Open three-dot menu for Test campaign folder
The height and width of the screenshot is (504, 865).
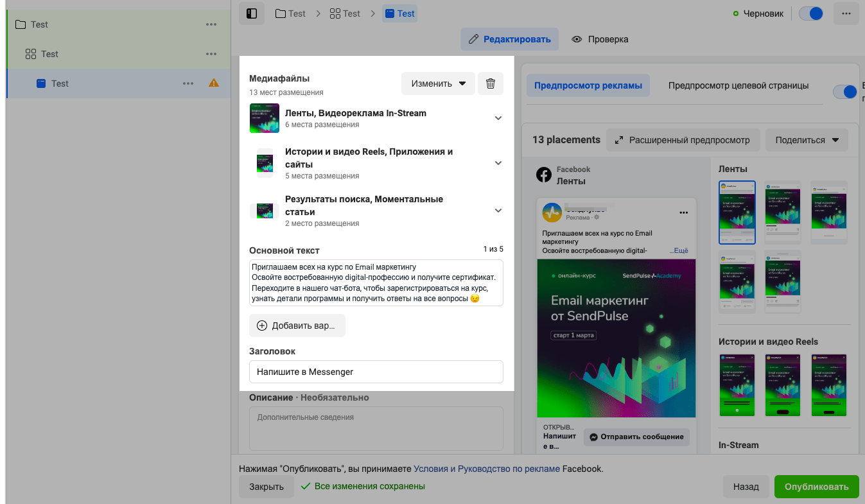coord(211,24)
